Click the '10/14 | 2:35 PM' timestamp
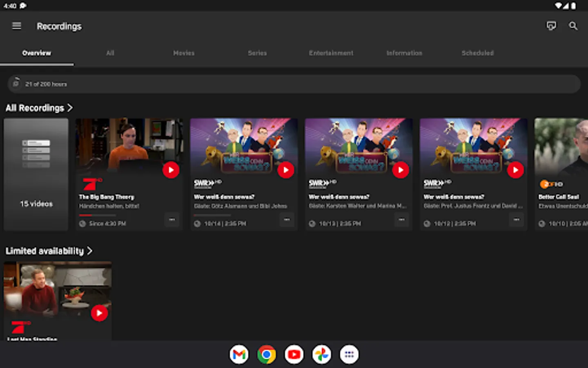 [225, 224]
